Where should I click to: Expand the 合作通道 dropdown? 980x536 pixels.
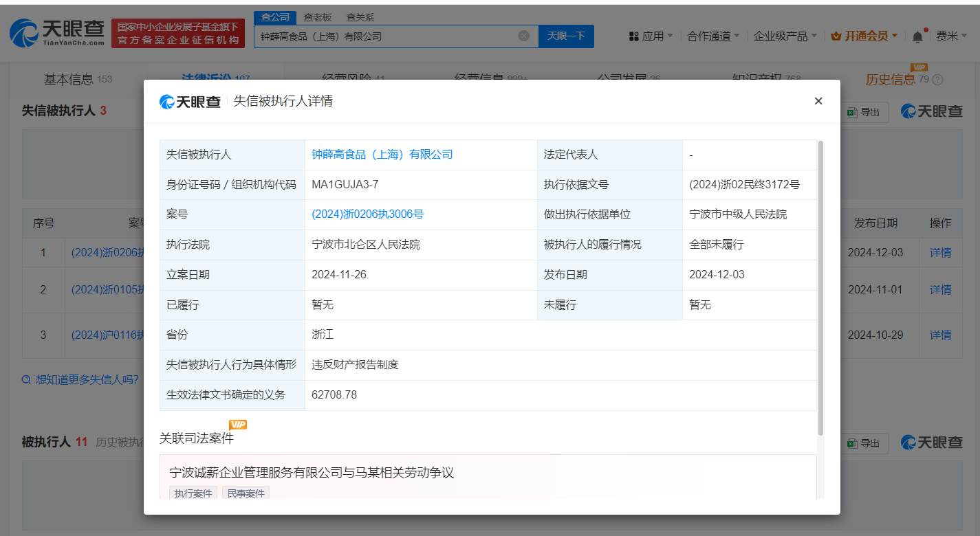coord(713,36)
